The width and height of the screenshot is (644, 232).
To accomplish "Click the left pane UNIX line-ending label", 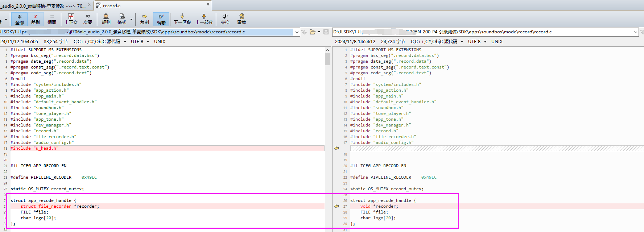I will (160, 42).
